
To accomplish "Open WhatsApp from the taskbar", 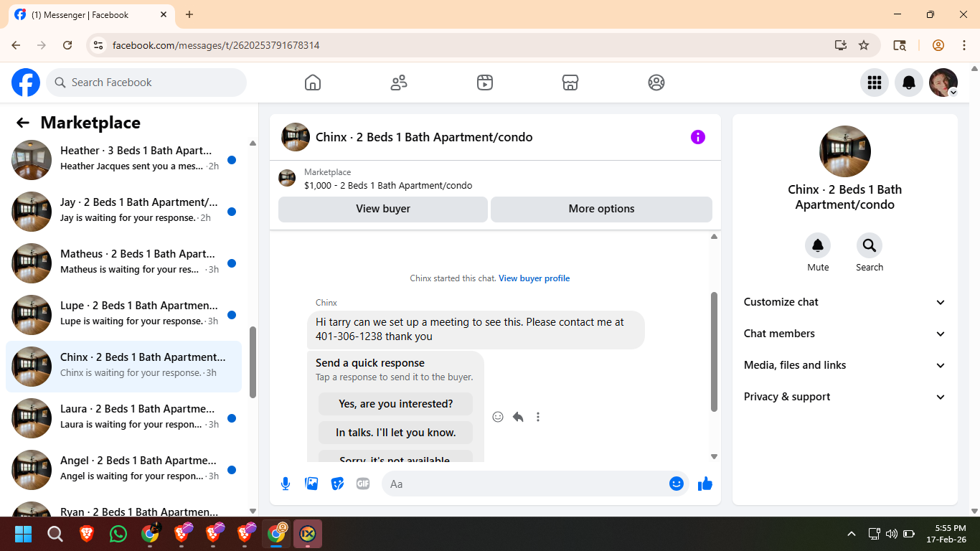I will 118,534.
